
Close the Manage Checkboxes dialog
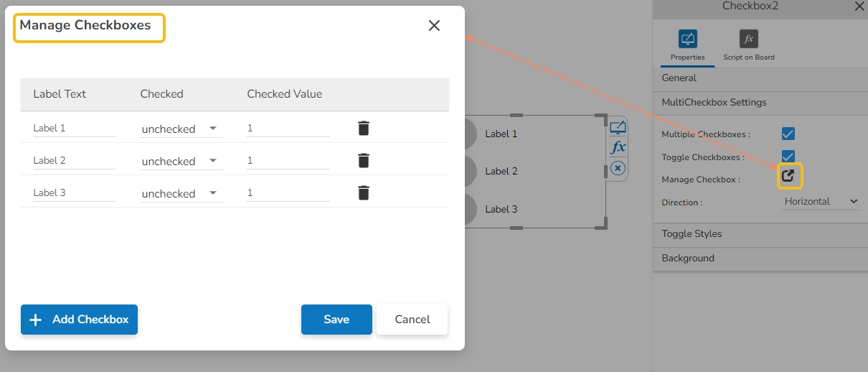tap(434, 26)
